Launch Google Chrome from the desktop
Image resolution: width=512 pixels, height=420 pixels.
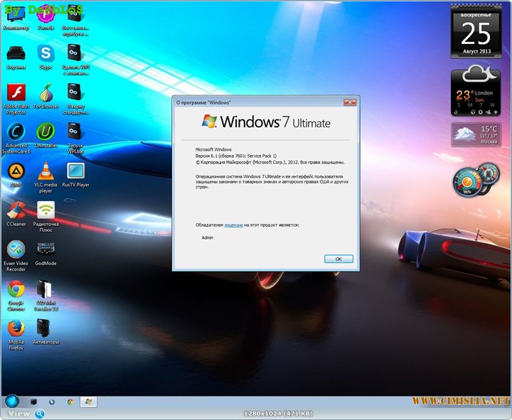pyautogui.click(x=16, y=289)
